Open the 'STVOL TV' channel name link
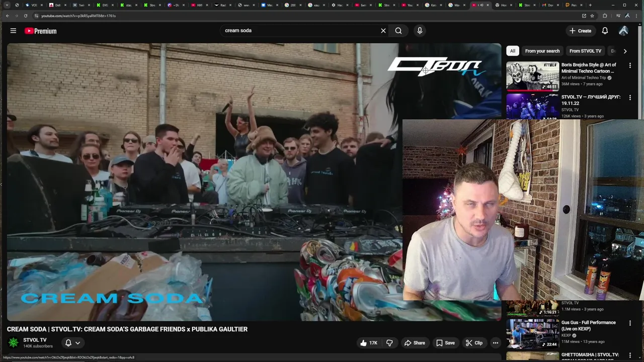644x362 pixels. point(35,340)
